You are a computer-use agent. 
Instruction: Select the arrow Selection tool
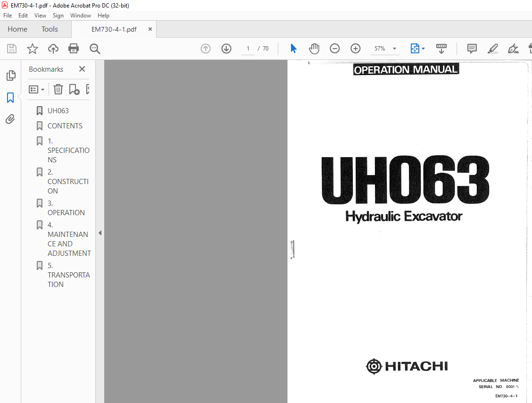[293, 49]
